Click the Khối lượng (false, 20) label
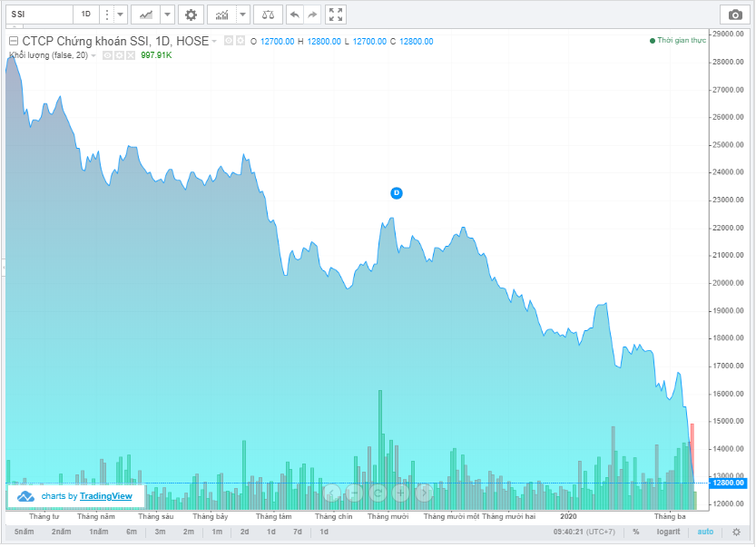 pos(49,55)
